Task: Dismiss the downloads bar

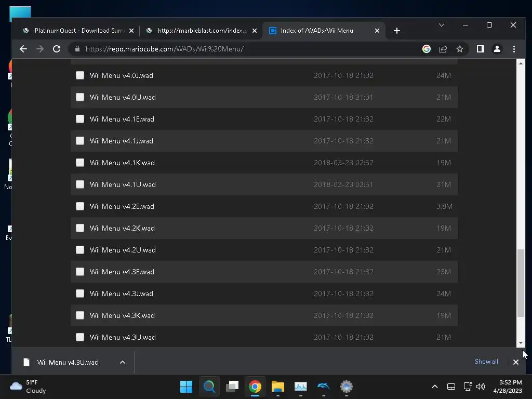Action: 516,362
